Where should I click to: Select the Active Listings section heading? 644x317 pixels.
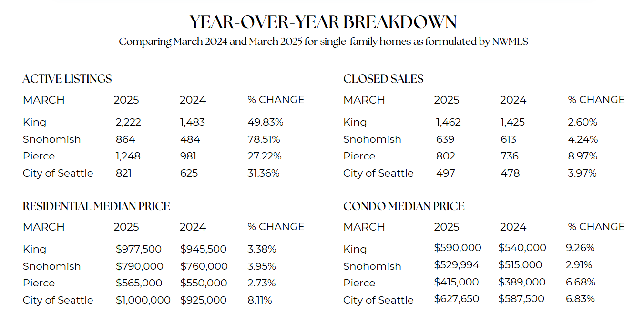(x=67, y=79)
